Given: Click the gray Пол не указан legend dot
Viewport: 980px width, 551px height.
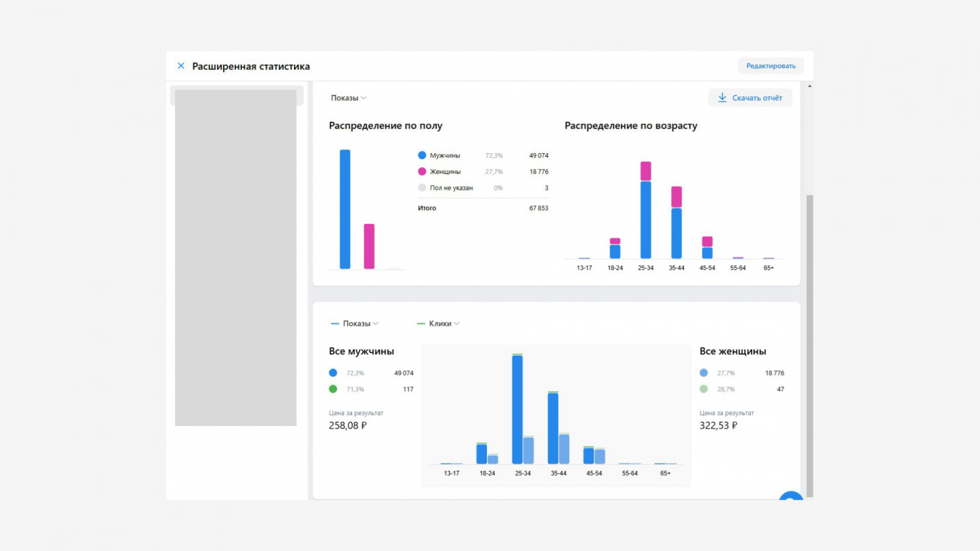Looking at the screenshot, I should click(x=422, y=188).
